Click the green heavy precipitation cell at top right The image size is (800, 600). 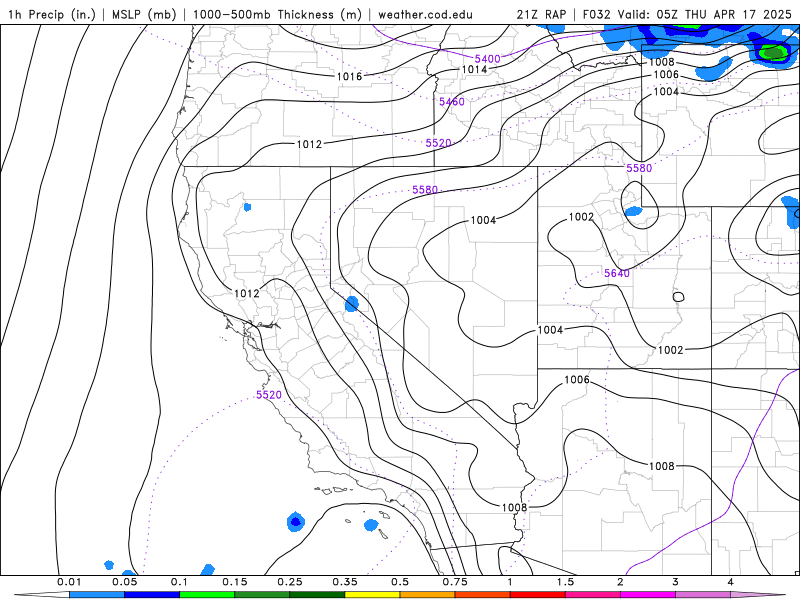(x=773, y=52)
